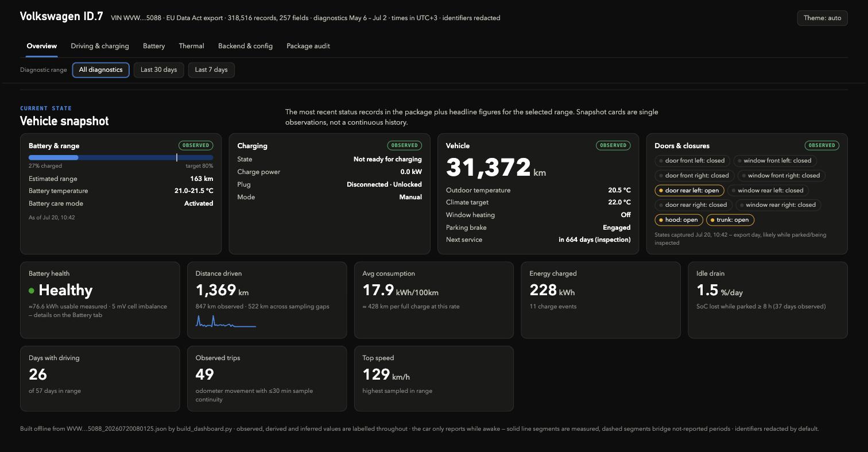
Task: Click the CURRENT STATE section label
Action: 46,108
